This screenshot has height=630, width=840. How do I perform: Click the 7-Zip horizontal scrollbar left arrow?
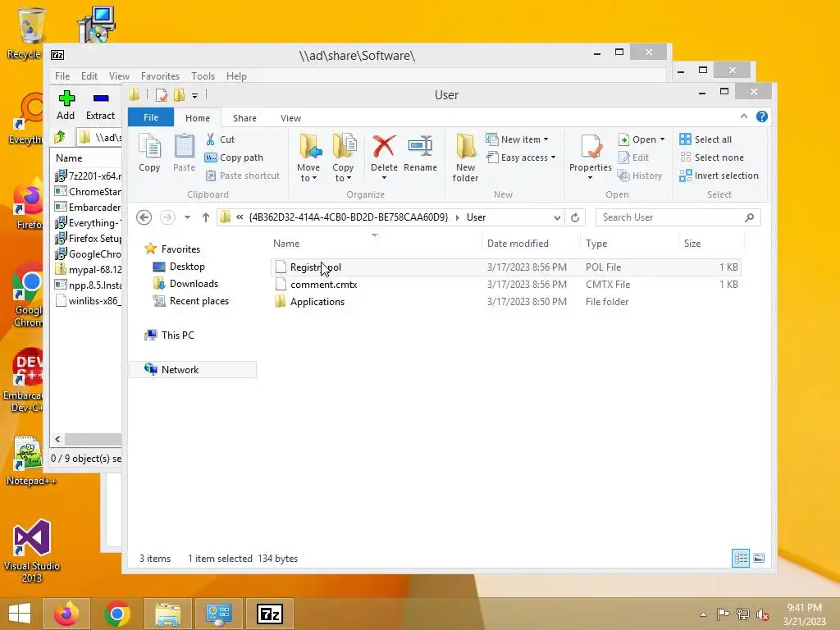point(58,440)
